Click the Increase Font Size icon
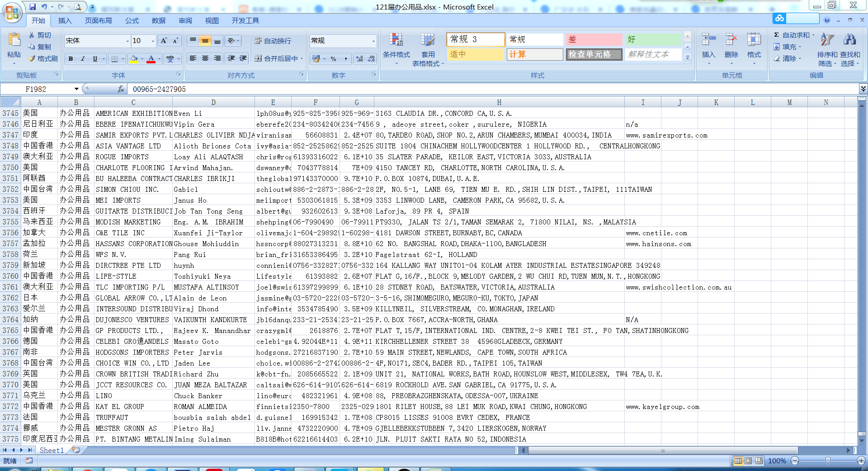 164,41
